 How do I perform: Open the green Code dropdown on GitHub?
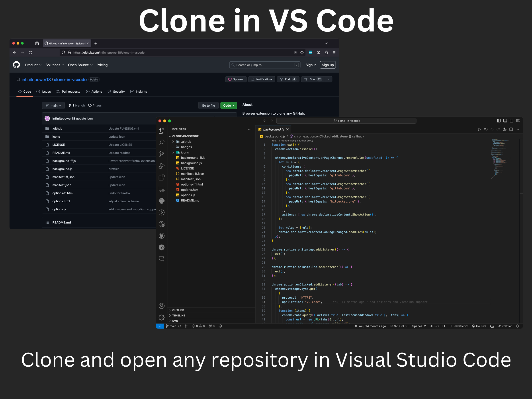pyautogui.click(x=229, y=105)
